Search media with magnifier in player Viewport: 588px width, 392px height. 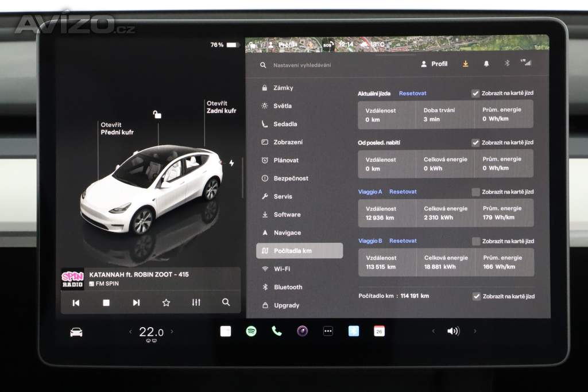tap(226, 302)
